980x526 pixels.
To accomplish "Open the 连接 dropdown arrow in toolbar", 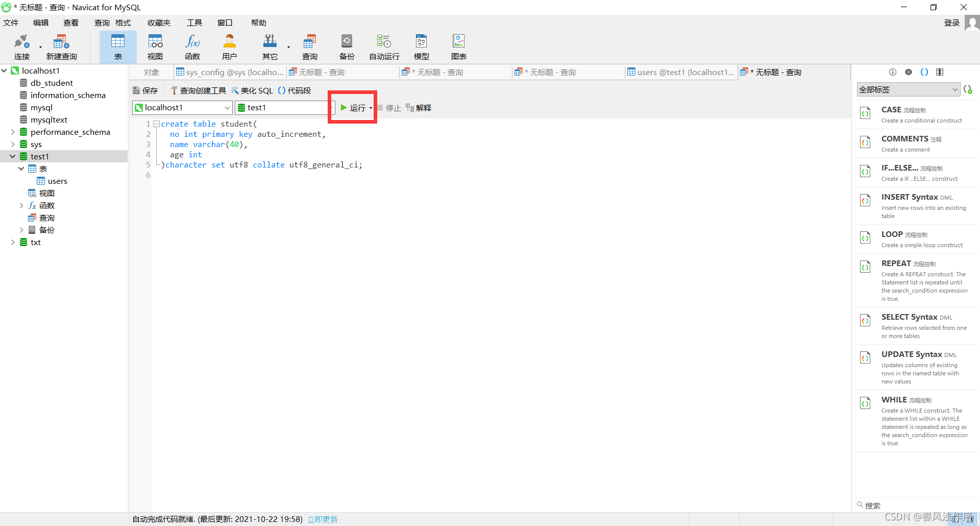I will pyautogui.click(x=40, y=47).
